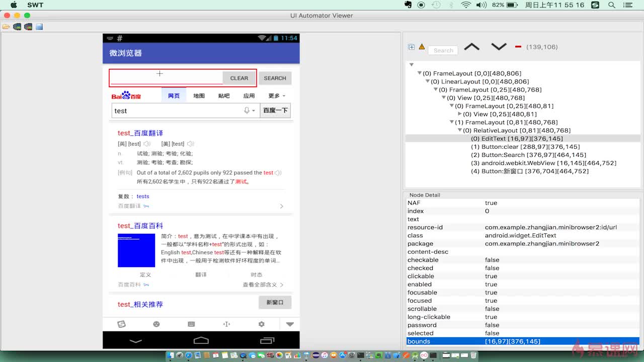
Task: Click the URL edit field in phone screen
Action: 166,77
